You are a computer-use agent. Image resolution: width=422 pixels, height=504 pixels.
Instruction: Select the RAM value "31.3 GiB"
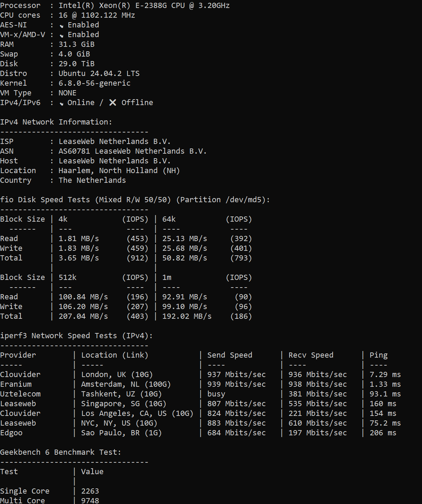click(x=77, y=44)
